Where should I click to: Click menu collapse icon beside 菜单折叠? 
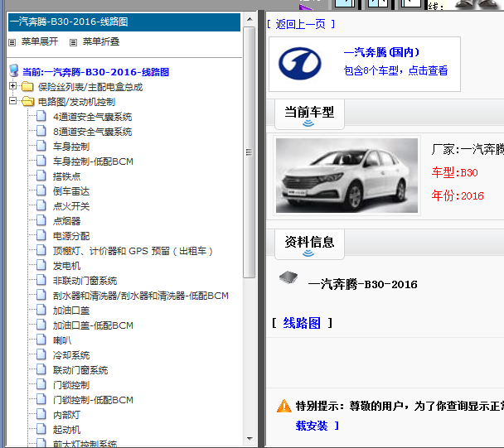[73, 42]
